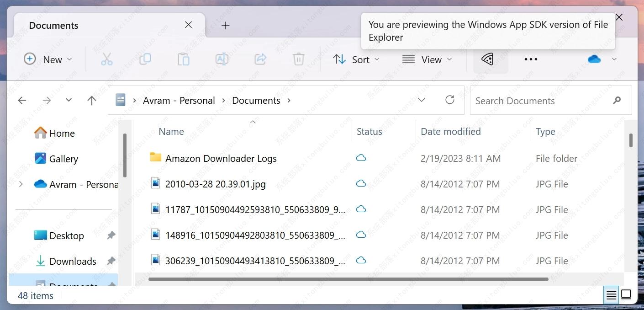Open the See more ellipsis menu
This screenshot has height=310, width=644.
click(x=530, y=59)
